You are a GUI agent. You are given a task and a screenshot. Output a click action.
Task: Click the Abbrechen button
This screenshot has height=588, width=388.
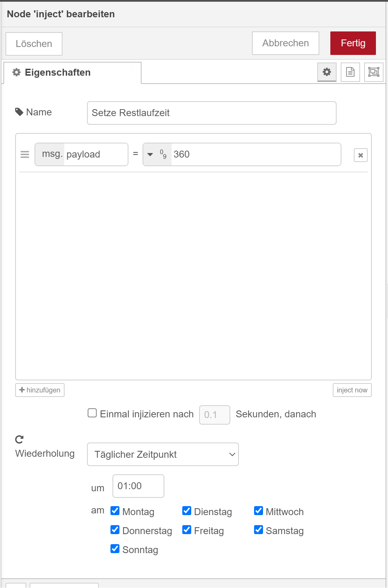[x=285, y=43]
